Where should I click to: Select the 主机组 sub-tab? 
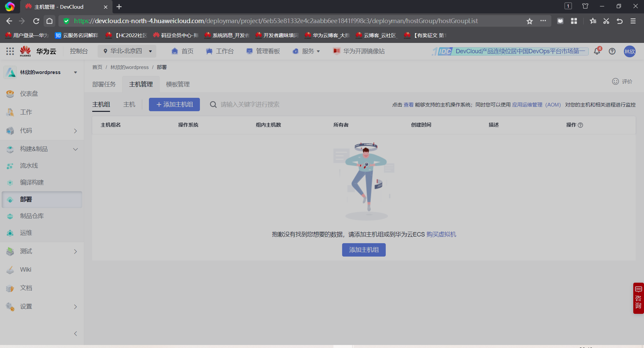click(x=101, y=105)
